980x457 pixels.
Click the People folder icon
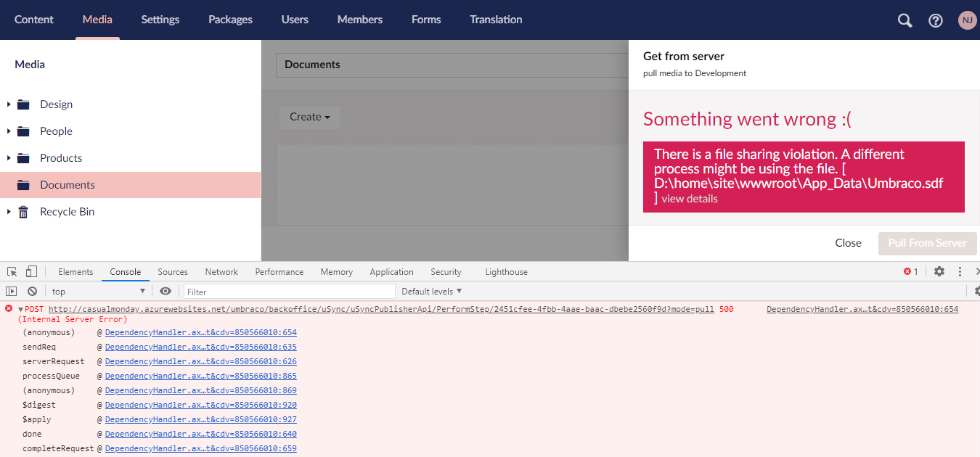23,131
